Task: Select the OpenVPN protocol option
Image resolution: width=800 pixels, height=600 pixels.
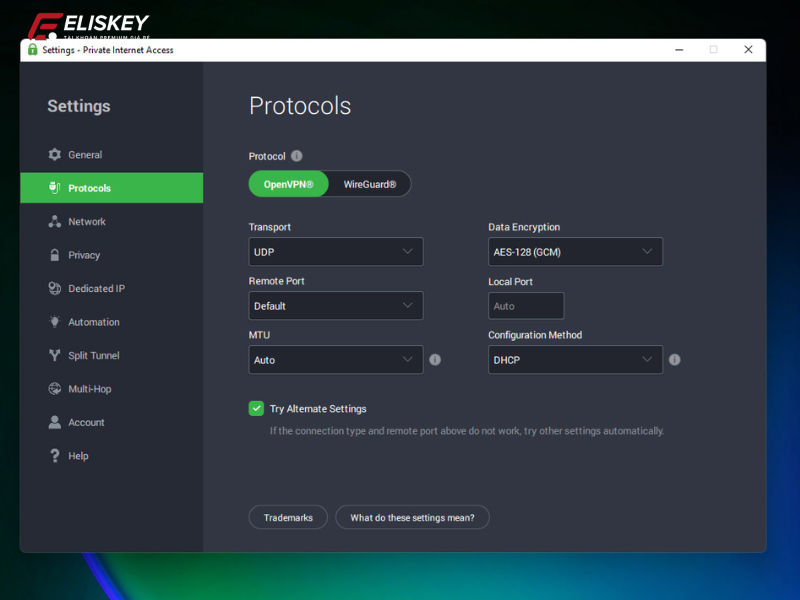Action: pos(288,185)
